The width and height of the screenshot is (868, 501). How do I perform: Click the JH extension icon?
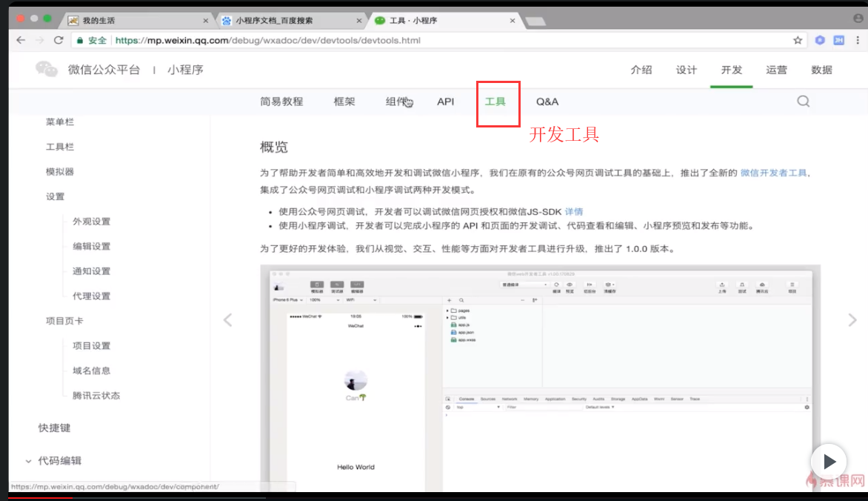click(x=838, y=40)
